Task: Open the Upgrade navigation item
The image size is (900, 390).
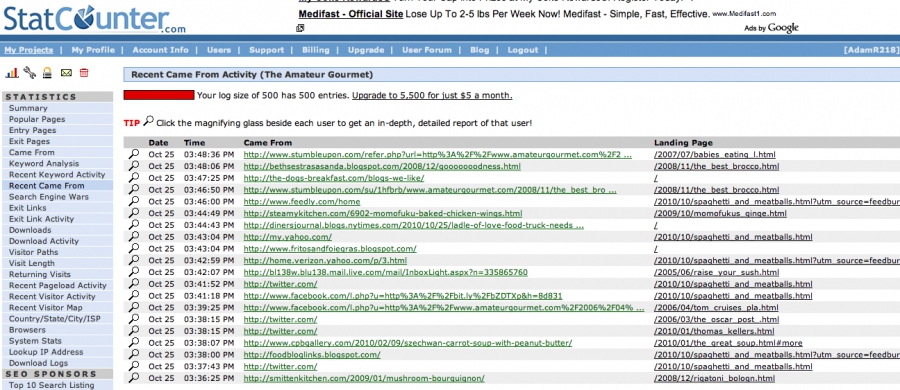Action: [366, 50]
